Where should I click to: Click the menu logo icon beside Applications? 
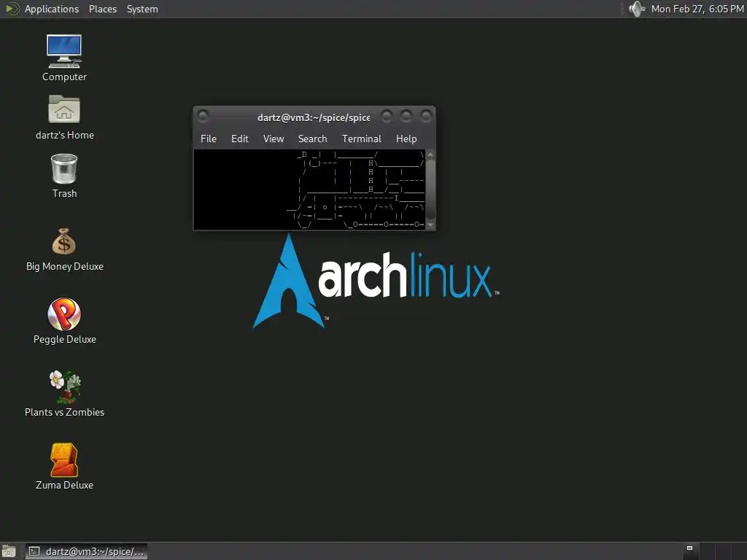[x=12, y=9]
